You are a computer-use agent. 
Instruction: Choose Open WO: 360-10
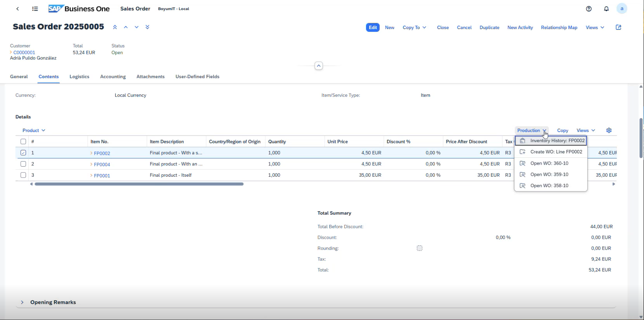pos(551,163)
